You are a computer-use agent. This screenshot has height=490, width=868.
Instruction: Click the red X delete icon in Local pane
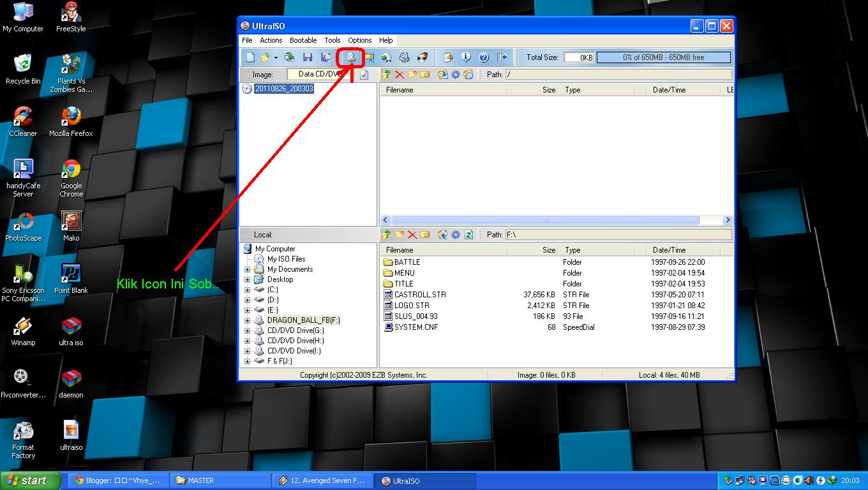[412, 235]
